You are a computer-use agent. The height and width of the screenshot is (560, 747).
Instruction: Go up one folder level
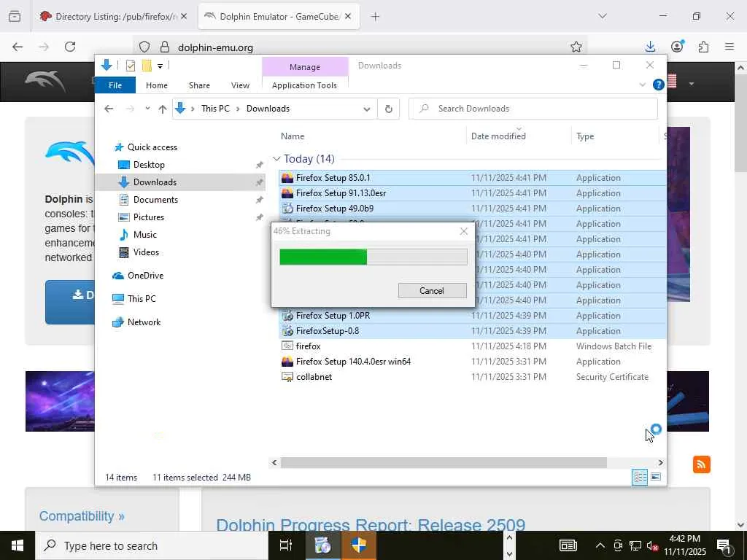pyautogui.click(x=163, y=109)
